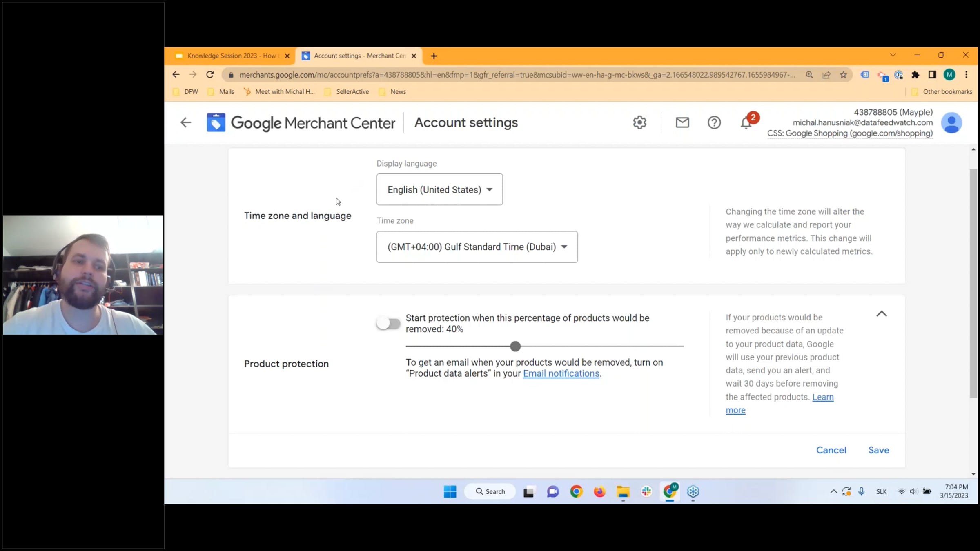Open the Display language dropdown

pyautogui.click(x=439, y=189)
